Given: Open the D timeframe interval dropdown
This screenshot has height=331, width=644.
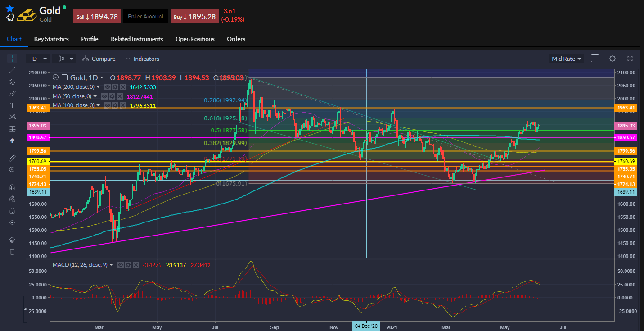Looking at the screenshot, I should [x=38, y=59].
